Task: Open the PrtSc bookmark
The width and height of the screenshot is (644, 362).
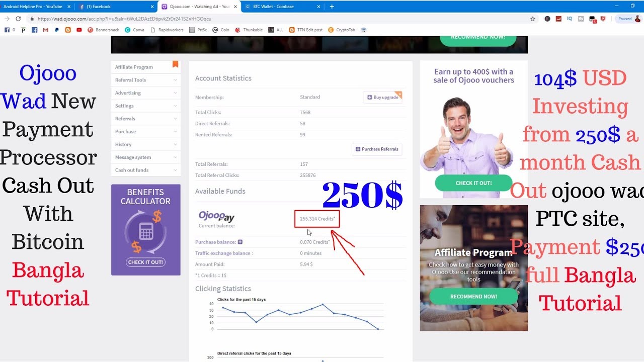Action: tap(198, 30)
